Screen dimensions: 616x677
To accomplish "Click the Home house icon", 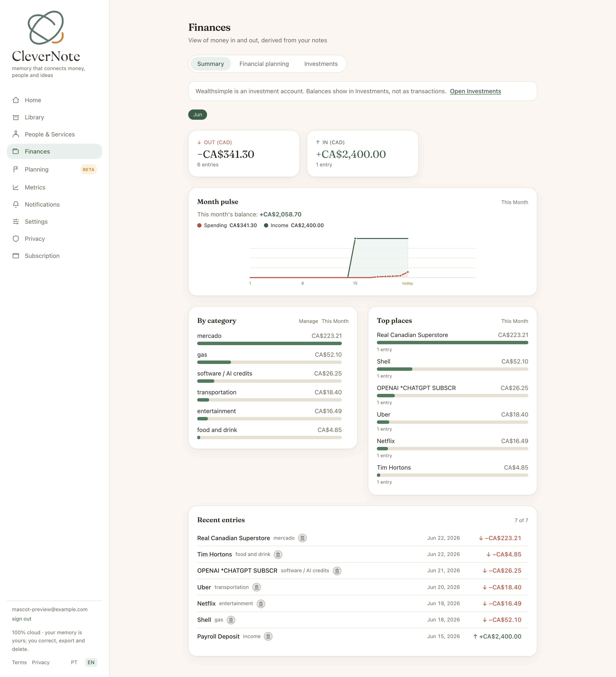I will [x=16, y=100].
